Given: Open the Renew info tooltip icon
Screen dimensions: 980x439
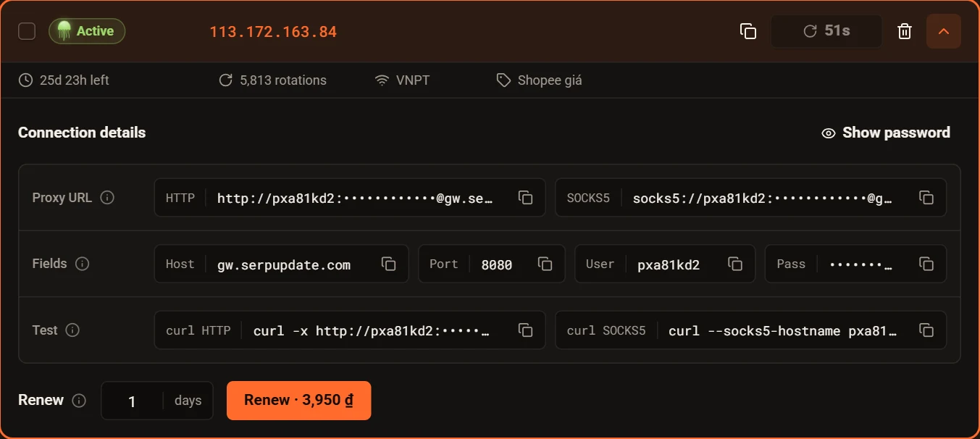Looking at the screenshot, I should pyautogui.click(x=80, y=401).
